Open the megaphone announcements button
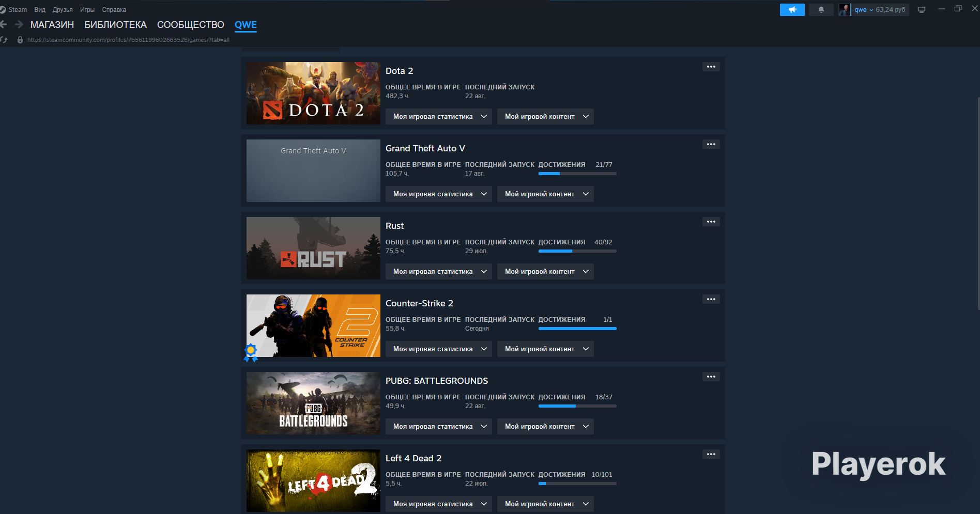This screenshot has height=514, width=980. pos(792,10)
